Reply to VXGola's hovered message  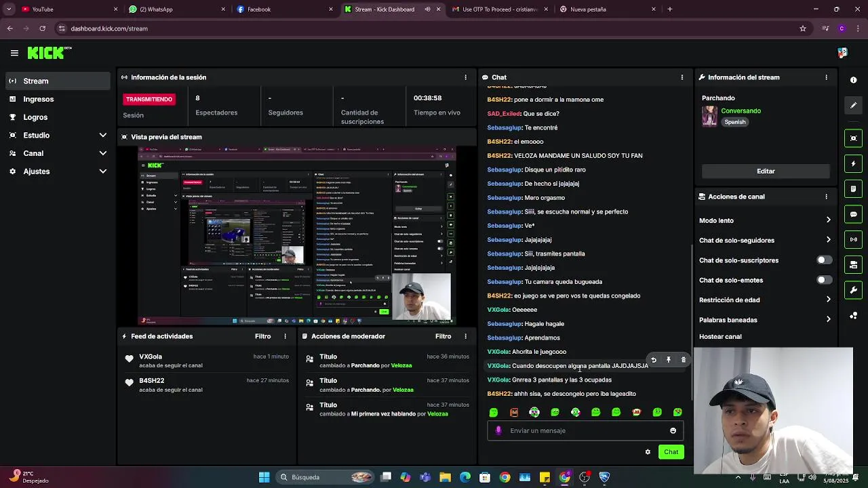[x=654, y=360]
